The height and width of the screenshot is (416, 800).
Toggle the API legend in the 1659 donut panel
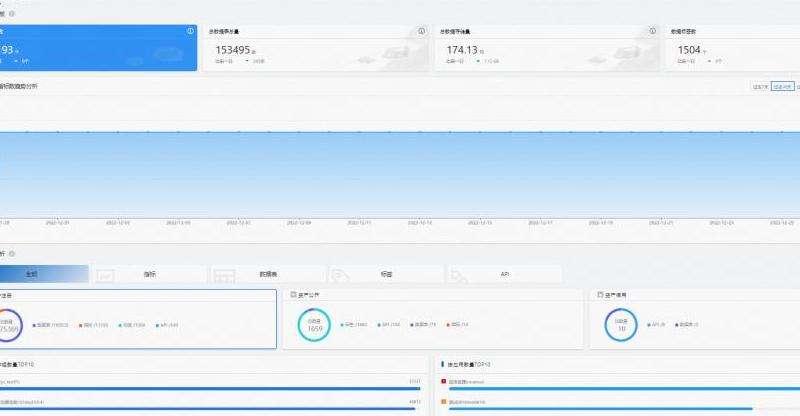[391, 324]
